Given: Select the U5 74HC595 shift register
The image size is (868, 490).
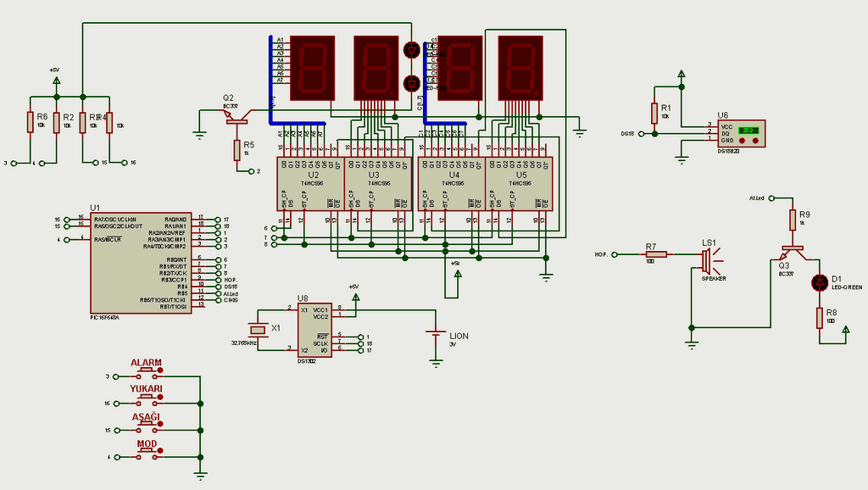Looking at the screenshot, I should [x=520, y=184].
